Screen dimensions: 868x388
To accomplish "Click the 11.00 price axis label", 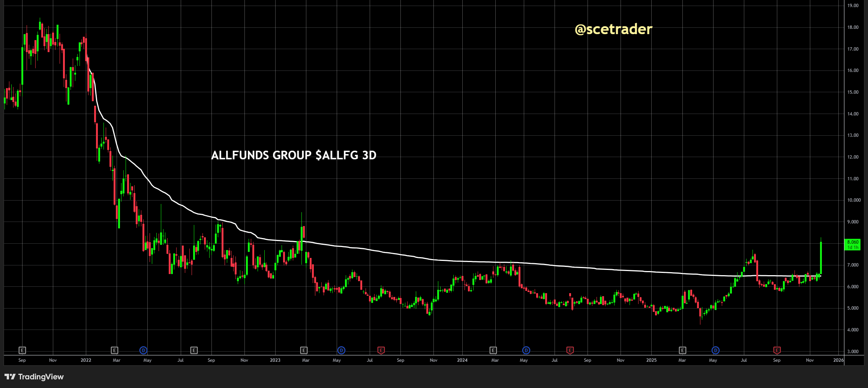I will 853,179.
